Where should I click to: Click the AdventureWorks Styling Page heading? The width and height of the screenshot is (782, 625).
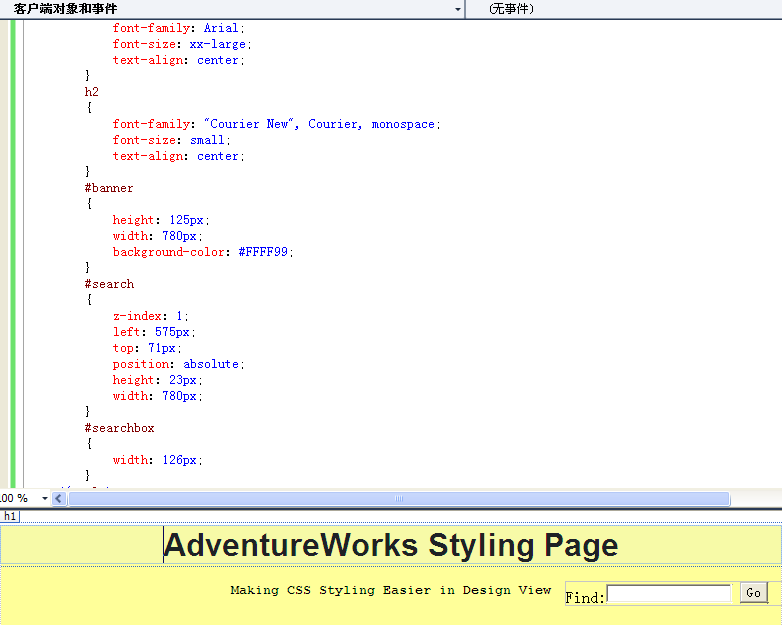(x=391, y=546)
